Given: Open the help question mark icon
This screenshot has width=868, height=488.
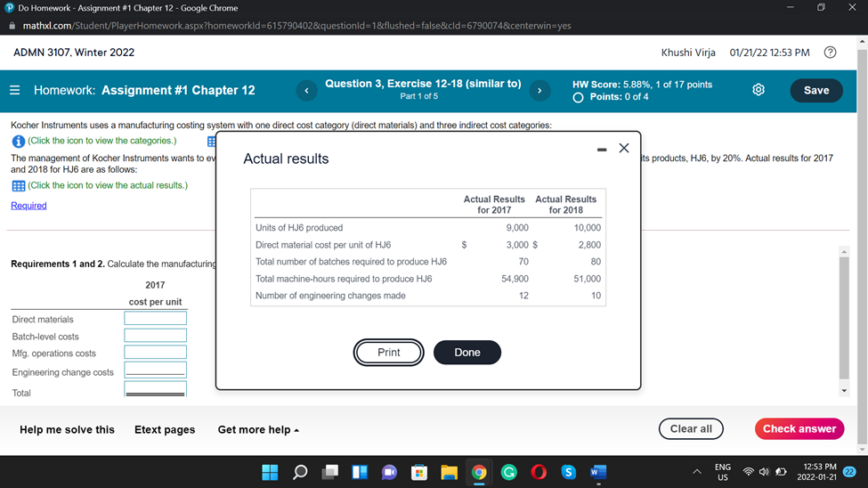Looking at the screenshot, I should [830, 53].
